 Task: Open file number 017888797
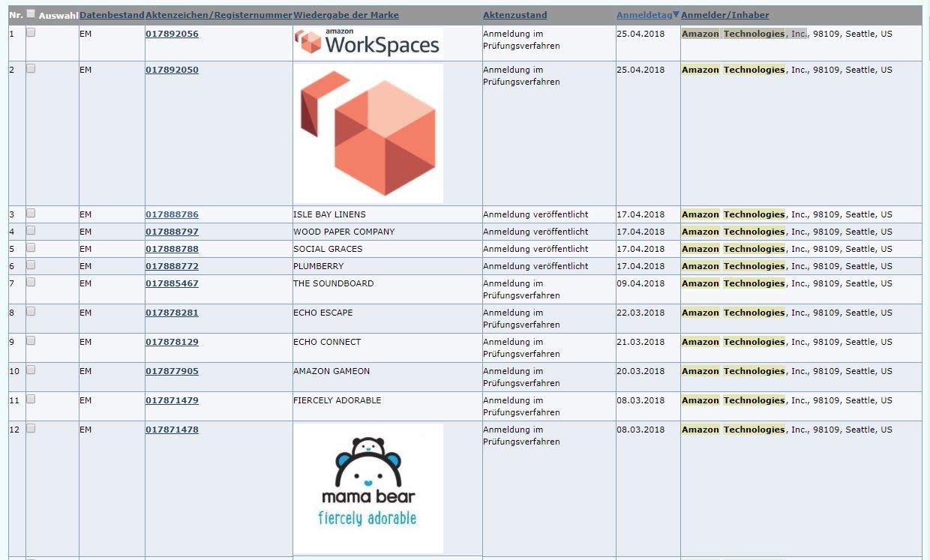click(x=172, y=232)
